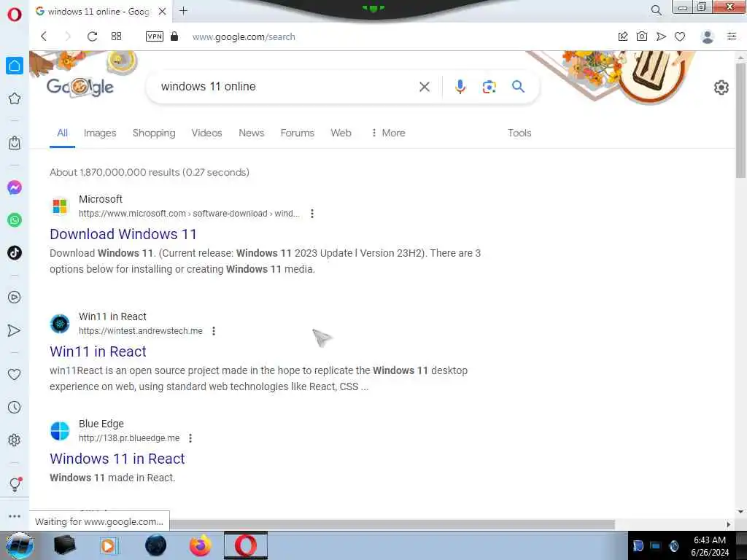Select the All results tab
The image size is (747, 560).
(x=63, y=133)
